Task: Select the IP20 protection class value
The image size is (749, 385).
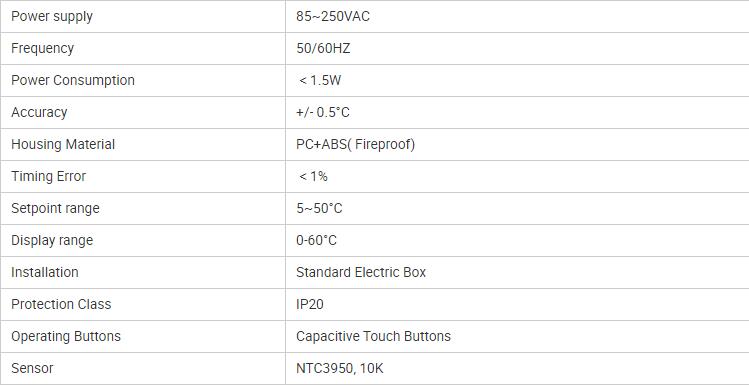Action: pyautogui.click(x=310, y=304)
